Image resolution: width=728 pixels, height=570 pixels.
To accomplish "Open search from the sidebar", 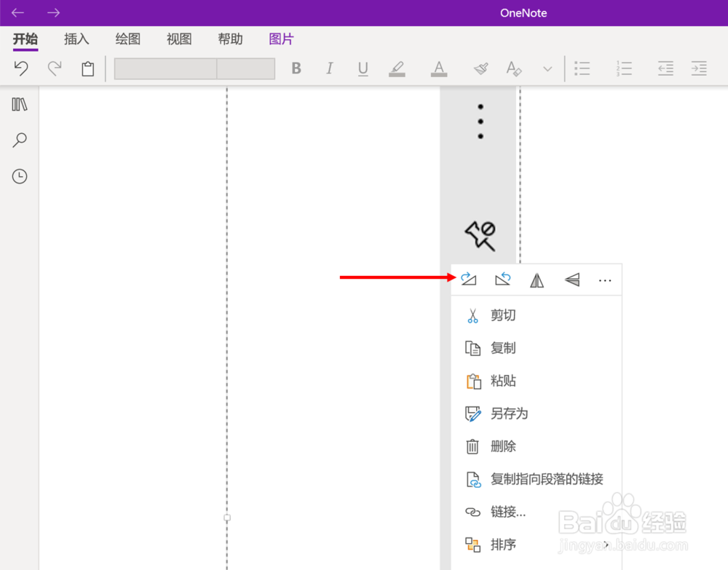I will [20, 140].
